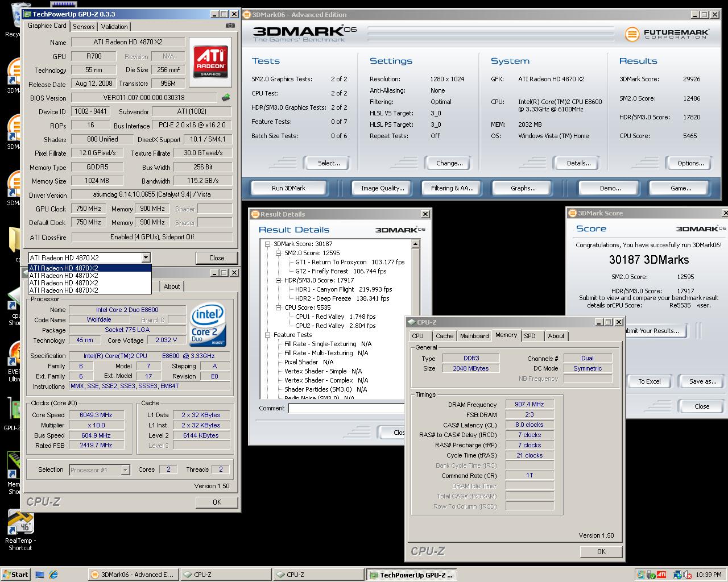Image resolution: width=728 pixels, height=582 pixels.
Task: Open Filtering & AA... in 3DMark06
Action: point(452,188)
